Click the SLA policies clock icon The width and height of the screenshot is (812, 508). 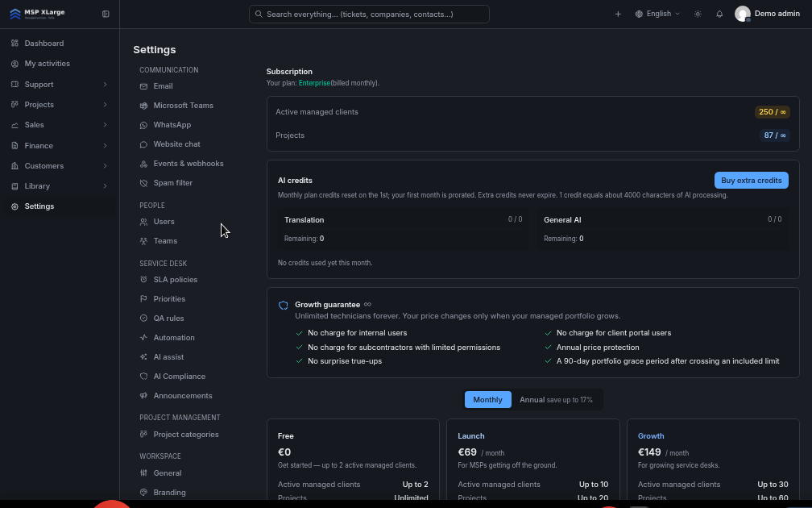pos(143,279)
